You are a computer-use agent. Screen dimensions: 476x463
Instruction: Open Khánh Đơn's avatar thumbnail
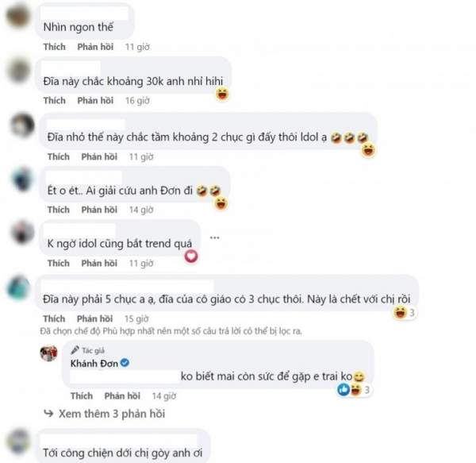point(48,353)
